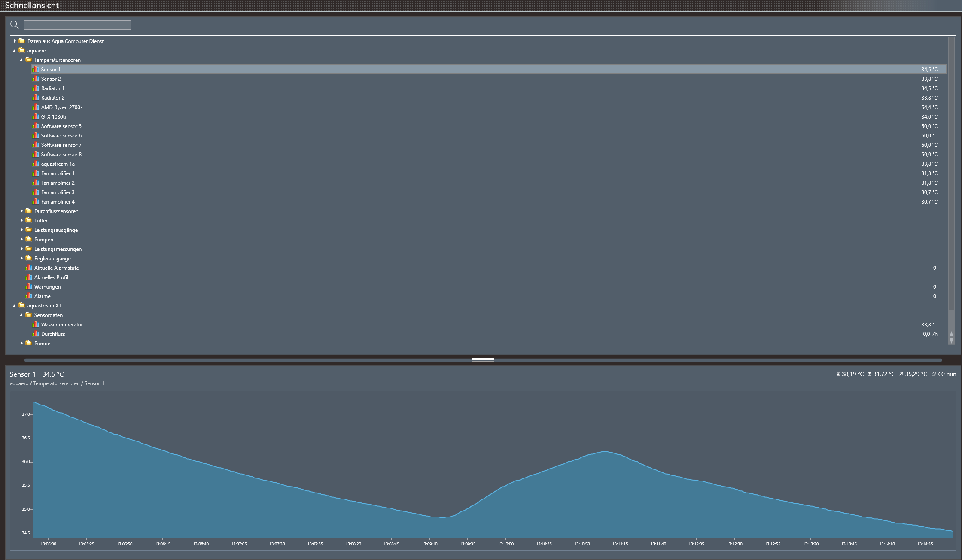Screen dimensions: 962x560
Task: Select the Fan amplifier 3 entry
Action: point(58,192)
